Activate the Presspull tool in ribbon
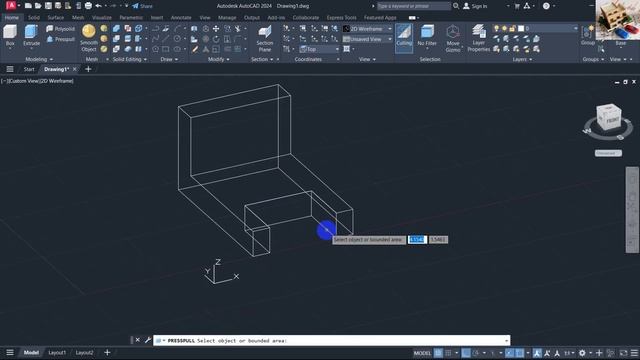Screen dimensions: 640x360 pos(60,39)
